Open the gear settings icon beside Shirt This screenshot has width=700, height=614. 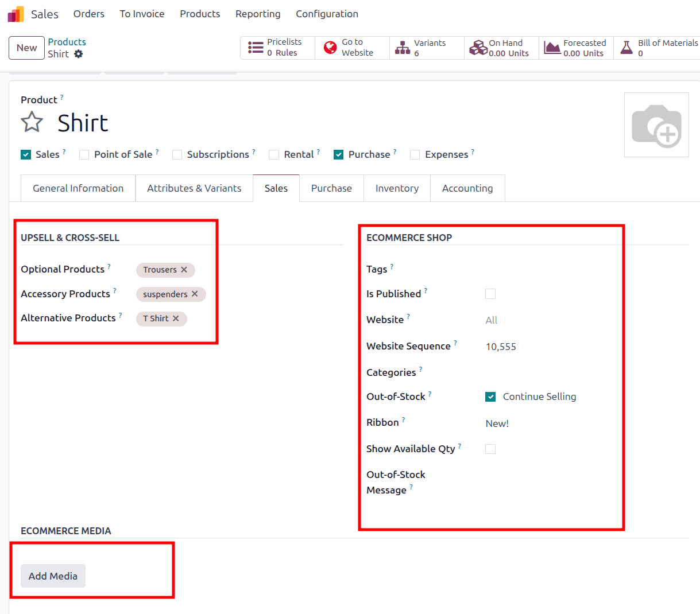point(79,54)
